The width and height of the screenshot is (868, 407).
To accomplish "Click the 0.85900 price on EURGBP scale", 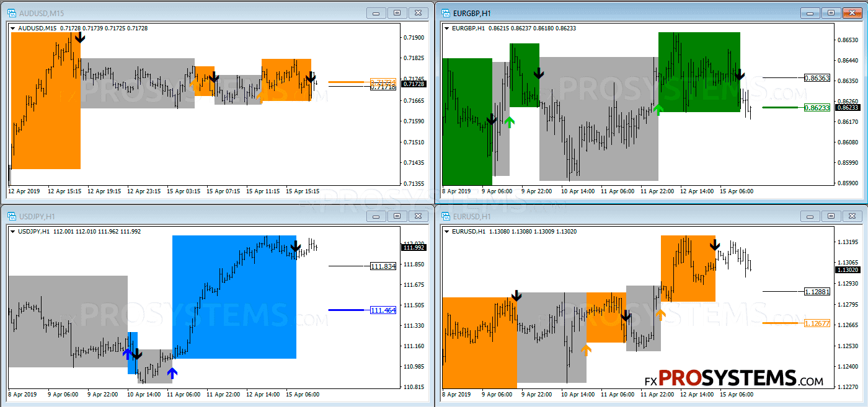I will coord(847,183).
